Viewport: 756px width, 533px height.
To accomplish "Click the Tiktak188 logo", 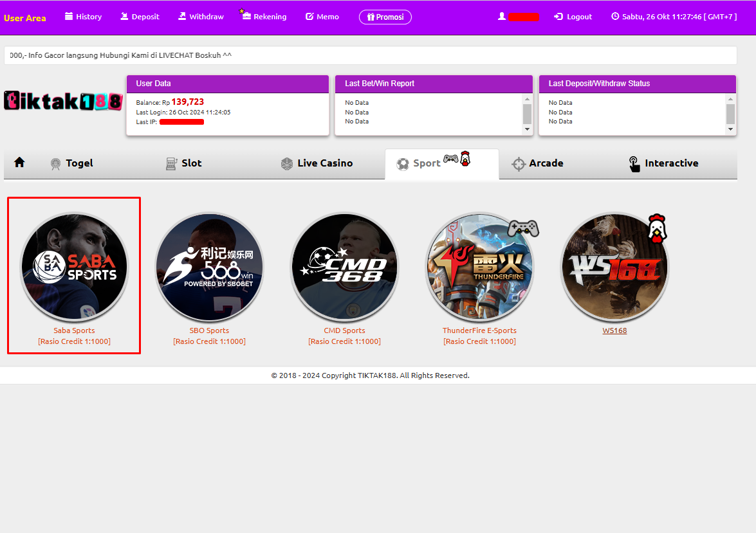I will 63,101.
